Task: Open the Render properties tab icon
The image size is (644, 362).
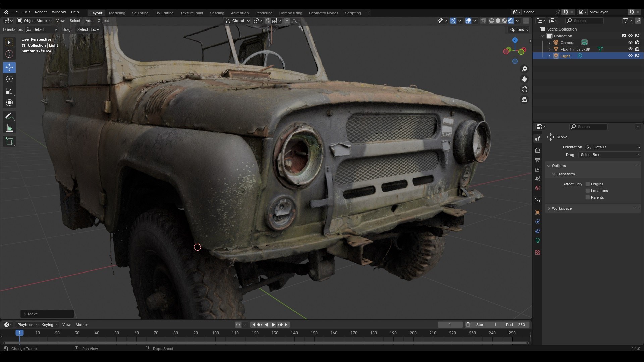Action: (x=538, y=150)
